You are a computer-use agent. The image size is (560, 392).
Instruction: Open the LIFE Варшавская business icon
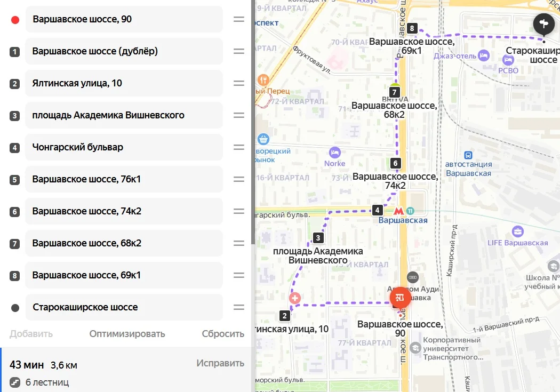click(517, 231)
